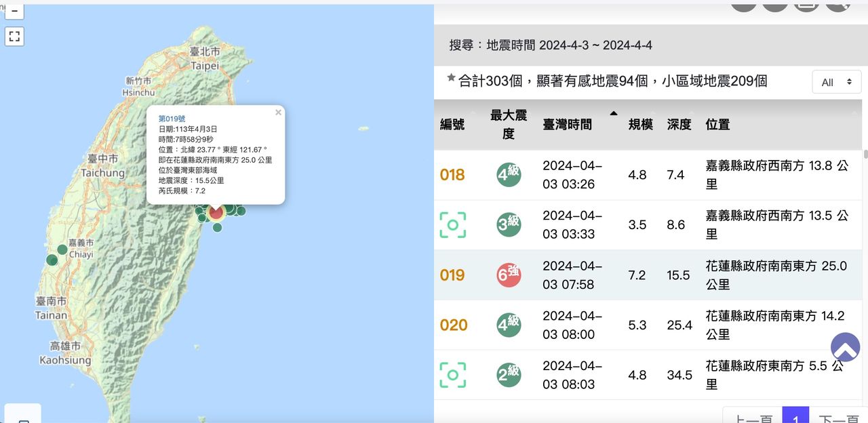Click the small-area quake icon at 03:33
This screenshot has height=423, width=868.
pos(452,225)
